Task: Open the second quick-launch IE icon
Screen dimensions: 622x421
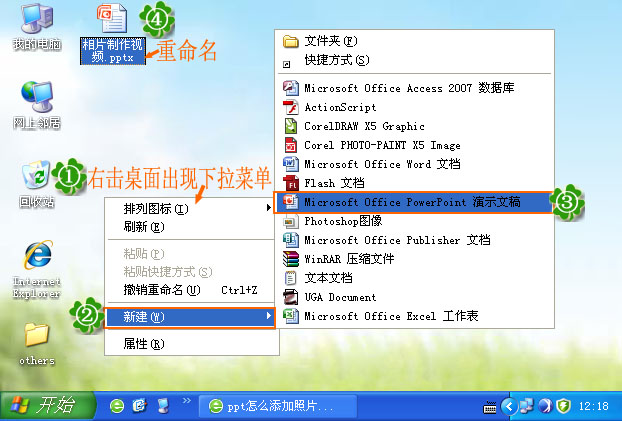Action: tap(140, 406)
